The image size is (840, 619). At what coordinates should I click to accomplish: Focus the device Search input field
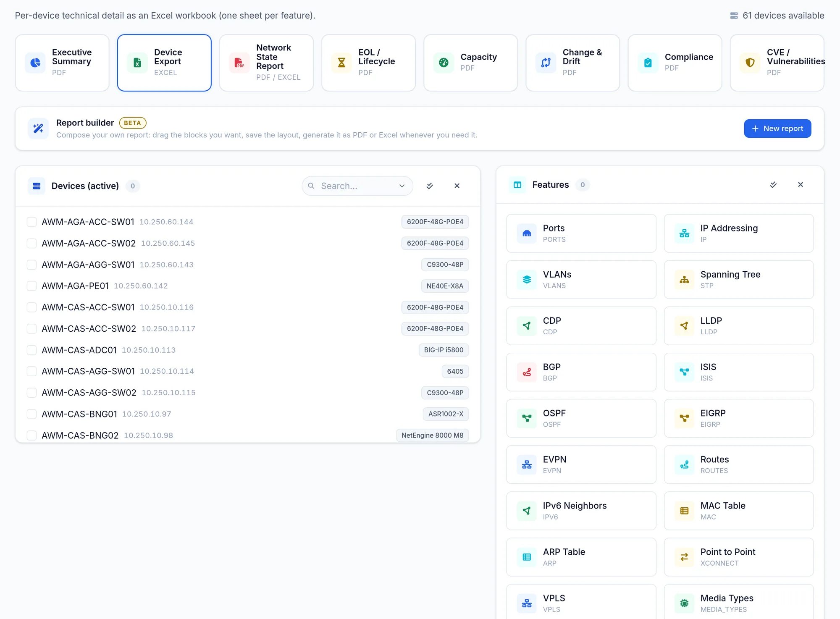click(x=357, y=186)
